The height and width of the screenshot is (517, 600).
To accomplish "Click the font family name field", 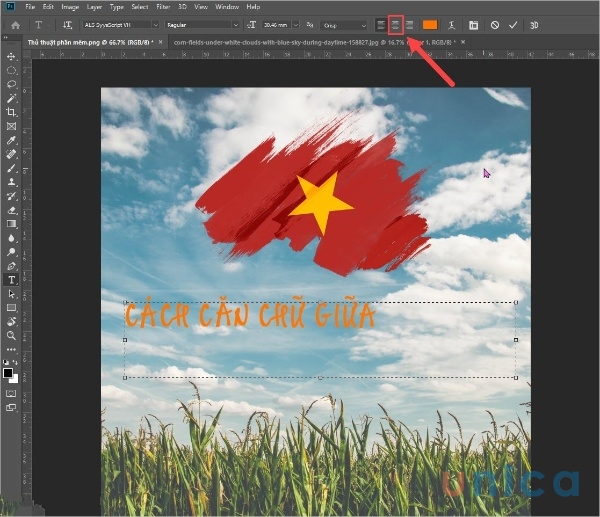I will 117,25.
